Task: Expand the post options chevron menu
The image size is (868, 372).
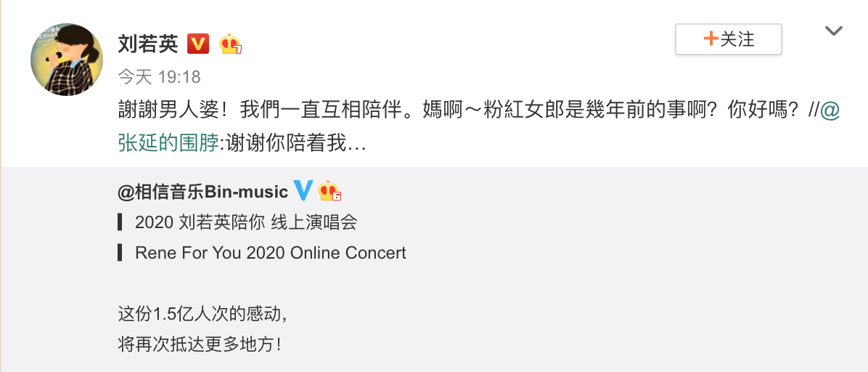Action: point(834,31)
